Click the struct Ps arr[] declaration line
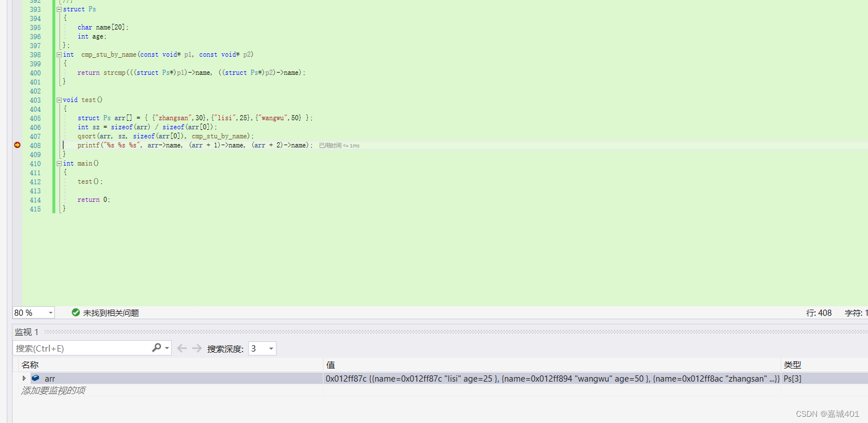Image resolution: width=868 pixels, height=423 pixels. pyautogui.click(x=195, y=119)
